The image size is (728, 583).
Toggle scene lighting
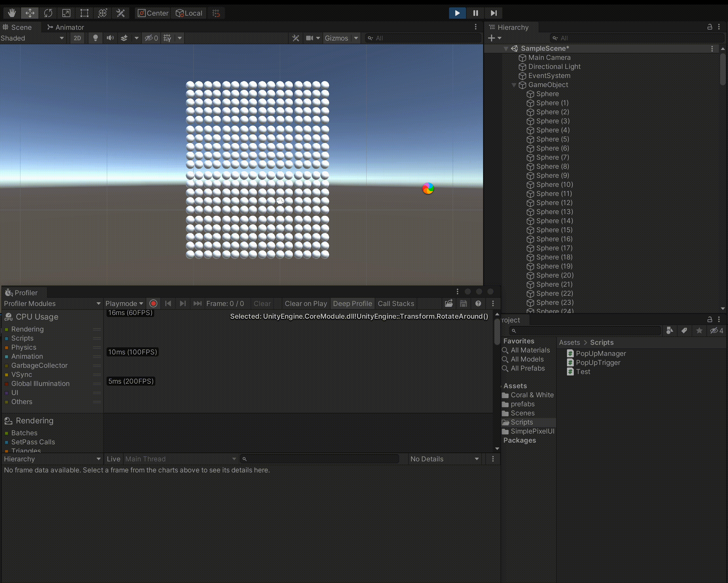coord(96,38)
